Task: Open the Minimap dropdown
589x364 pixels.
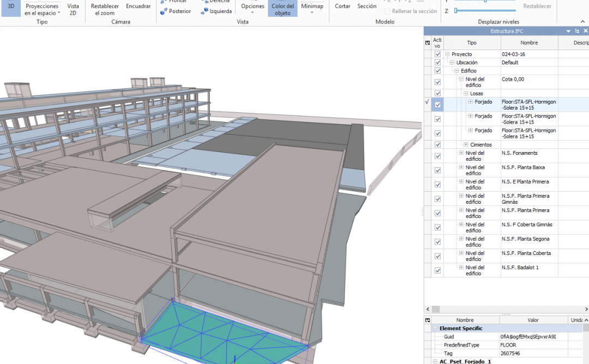Action: tap(312, 8)
